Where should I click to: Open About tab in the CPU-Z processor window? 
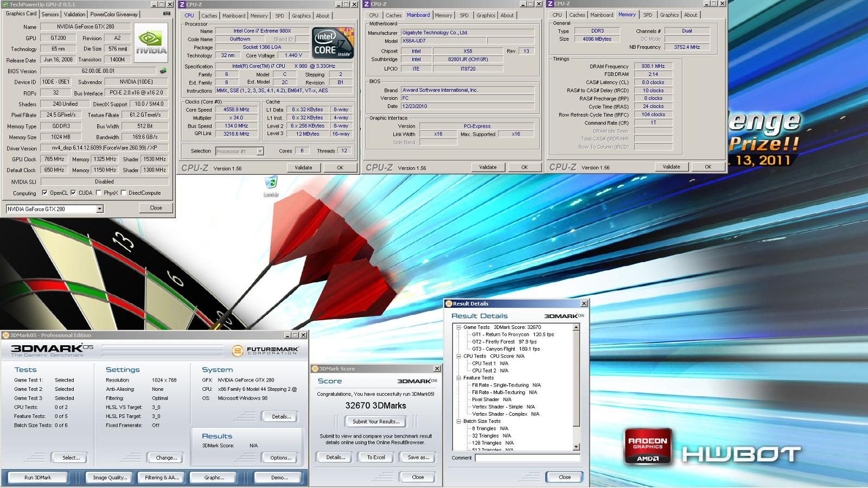(322, 16)
